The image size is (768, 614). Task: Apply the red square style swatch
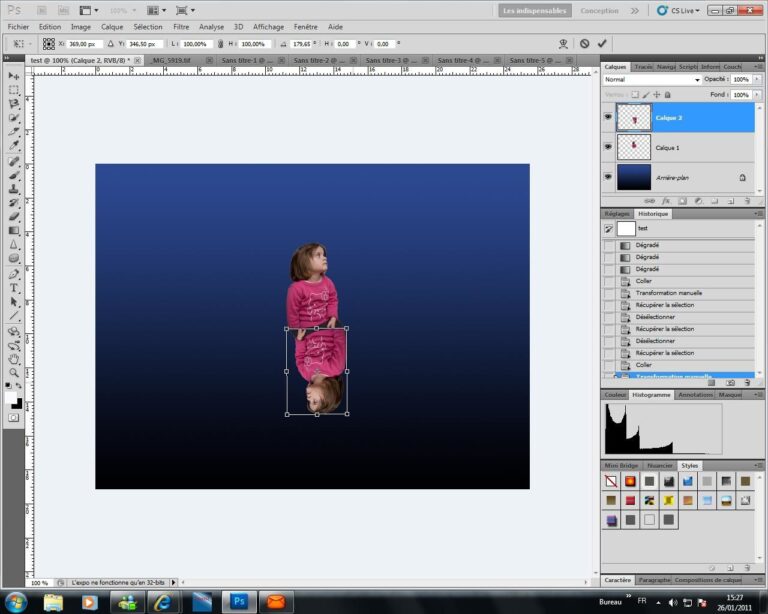tap(630, 500)
